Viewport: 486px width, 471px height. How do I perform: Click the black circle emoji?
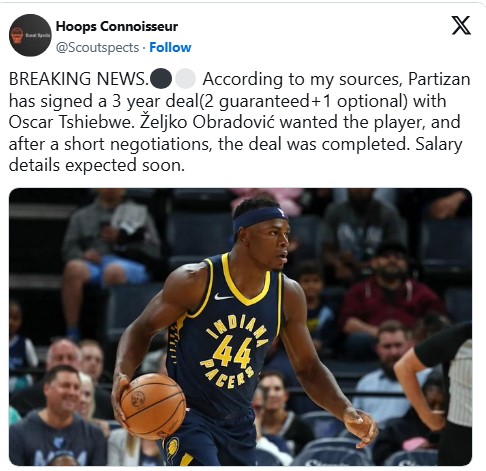(161, 78)
